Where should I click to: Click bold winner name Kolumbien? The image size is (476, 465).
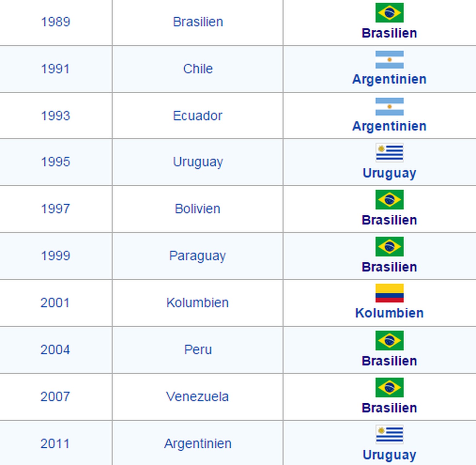pos(389,313)
